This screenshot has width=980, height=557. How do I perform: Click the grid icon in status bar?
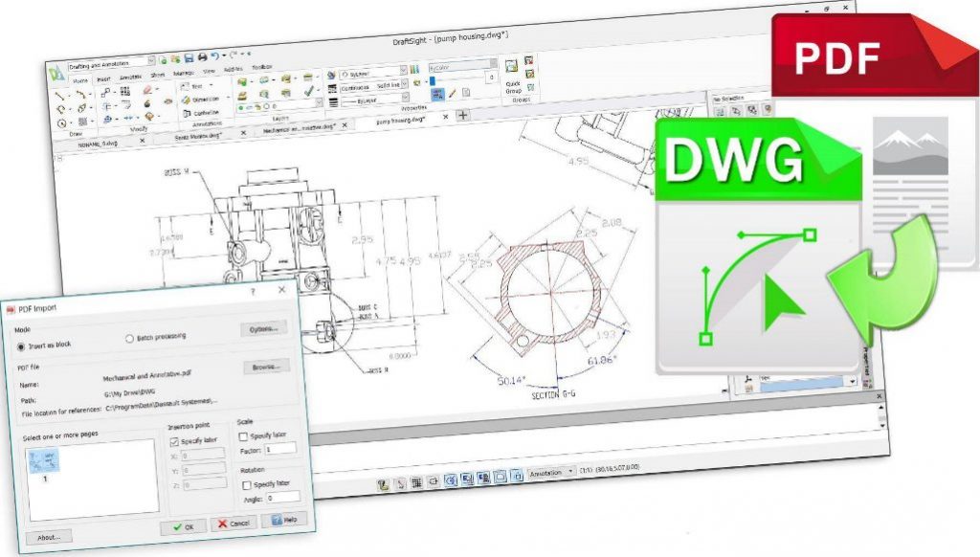point(416,482)
